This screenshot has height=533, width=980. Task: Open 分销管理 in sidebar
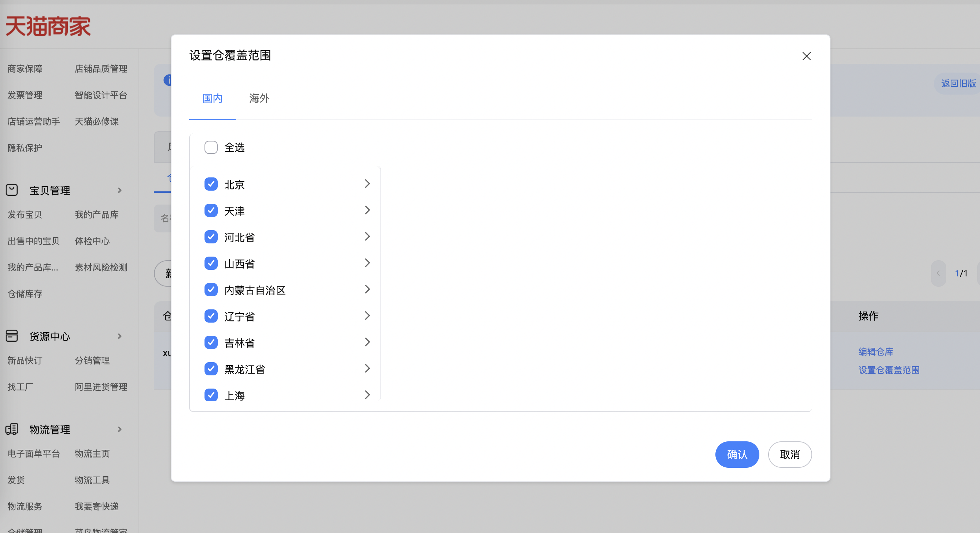92,360
